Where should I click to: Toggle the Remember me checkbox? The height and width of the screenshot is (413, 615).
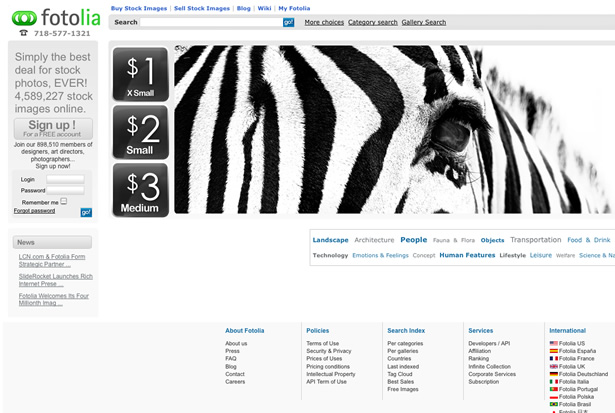64,201
